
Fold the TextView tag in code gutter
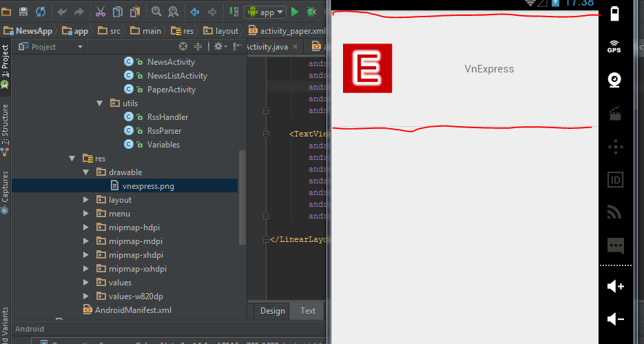click(266, 134)
